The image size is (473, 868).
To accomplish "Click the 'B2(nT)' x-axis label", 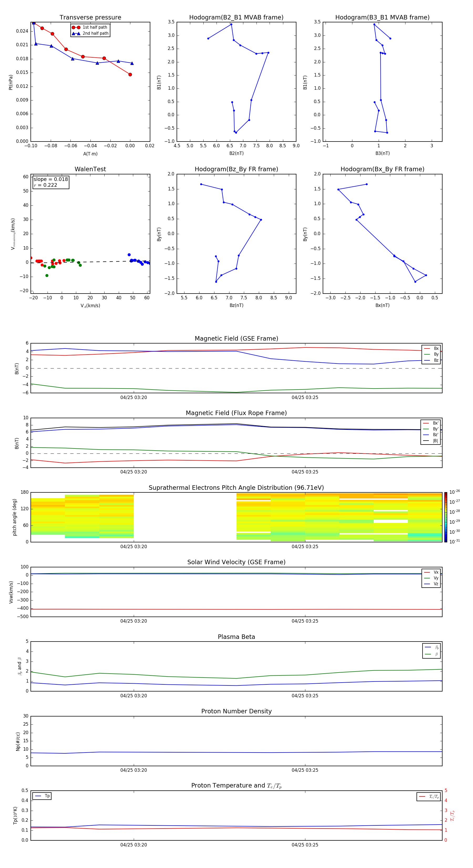I will 236,153.
